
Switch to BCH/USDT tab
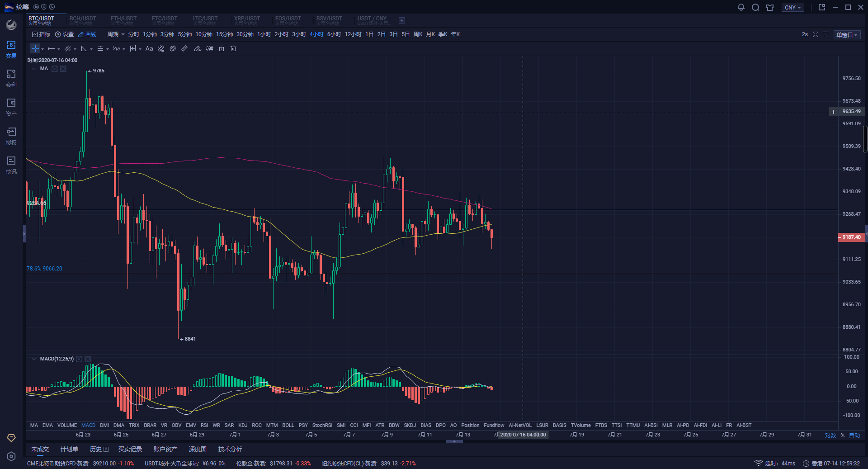pyautogui.click(x=83, y=20)
